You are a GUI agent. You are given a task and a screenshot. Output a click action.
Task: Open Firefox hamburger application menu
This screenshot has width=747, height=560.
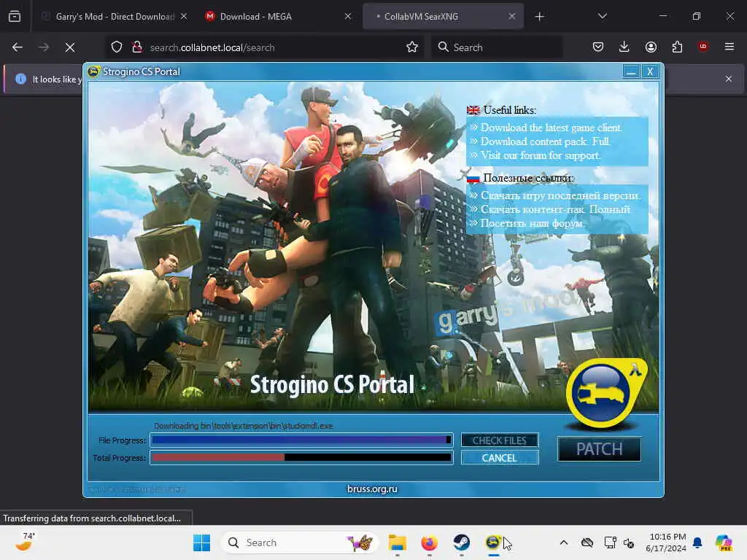[729, 47]
